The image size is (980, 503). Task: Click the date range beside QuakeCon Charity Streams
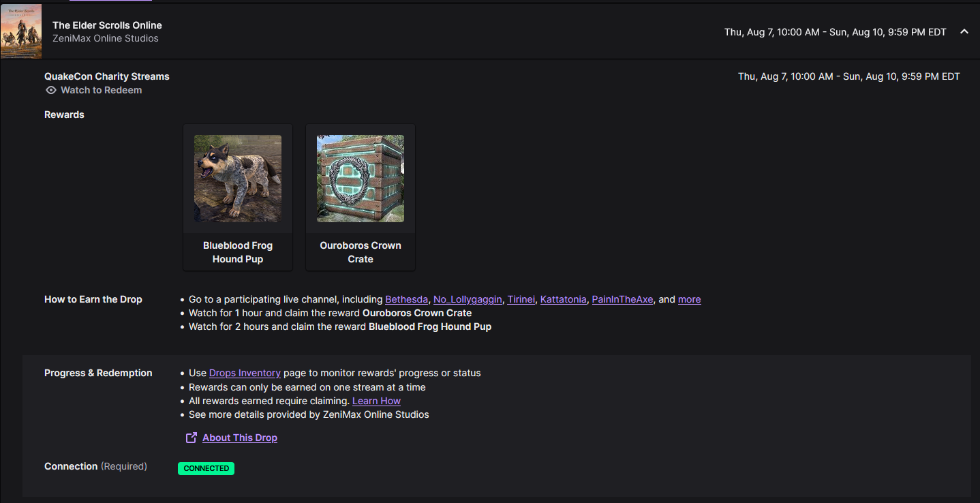click(x=849, y=76)
